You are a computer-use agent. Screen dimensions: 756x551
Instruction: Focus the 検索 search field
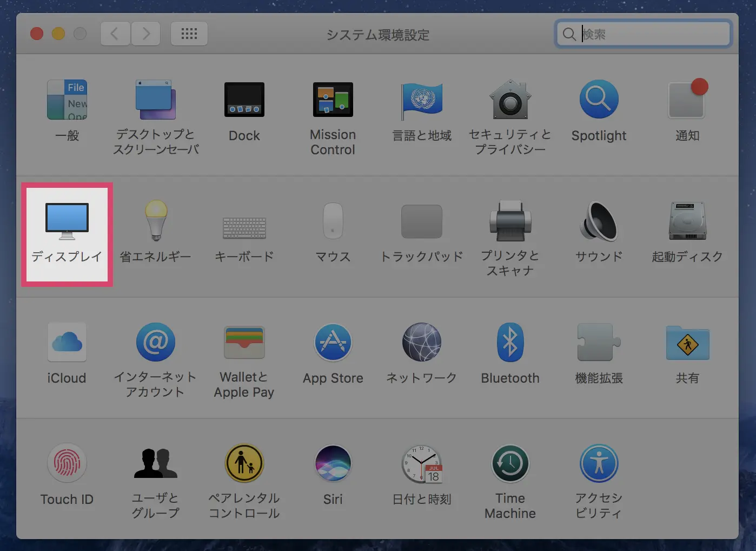click(x=644, y=34)
